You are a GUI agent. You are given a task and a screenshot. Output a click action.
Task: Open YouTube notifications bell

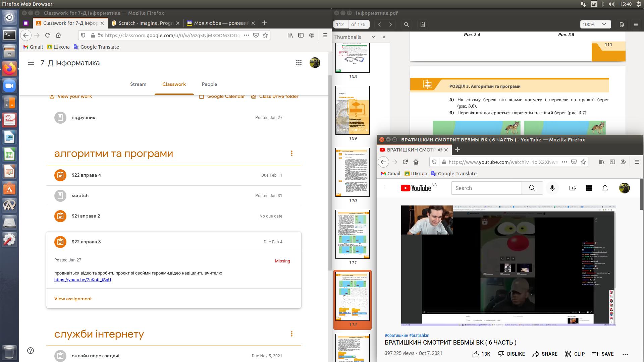click(x=605, y=188)
